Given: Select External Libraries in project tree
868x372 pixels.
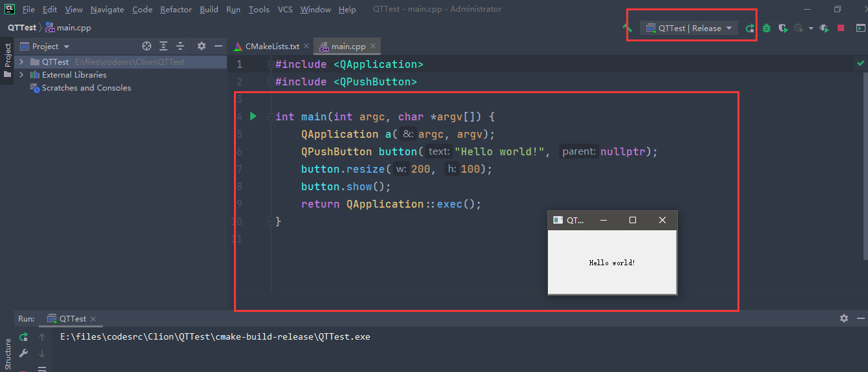Looking at the screenshot, I should [74, 75].
